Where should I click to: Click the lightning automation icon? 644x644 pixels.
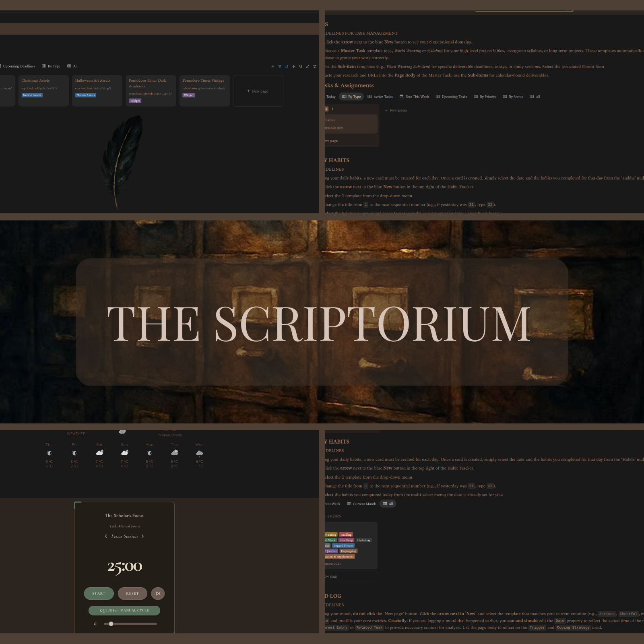point(294,66)
